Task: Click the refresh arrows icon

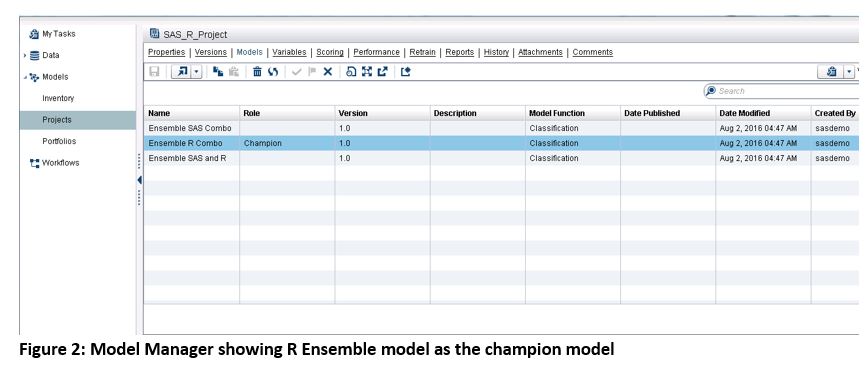Action: coord(273,71)
